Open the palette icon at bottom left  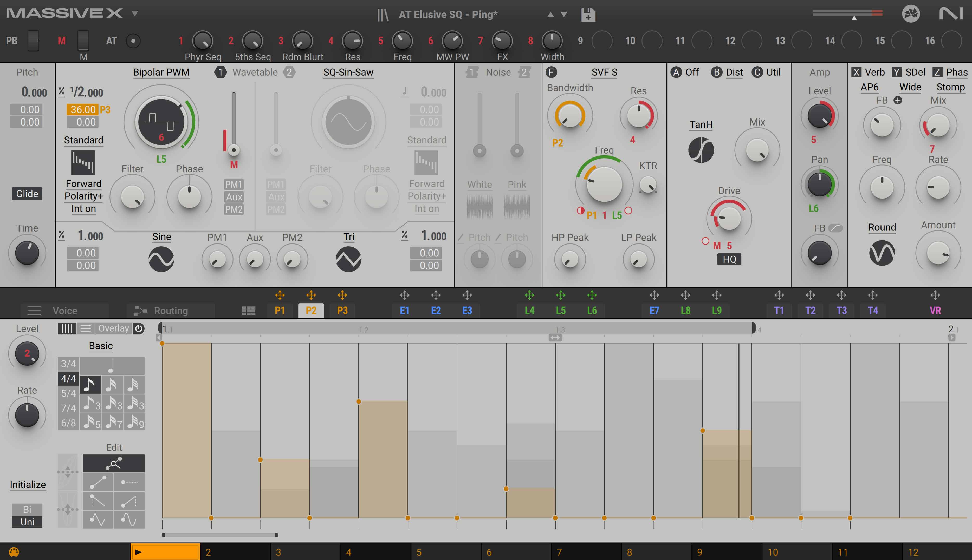[x=14, y=552]
